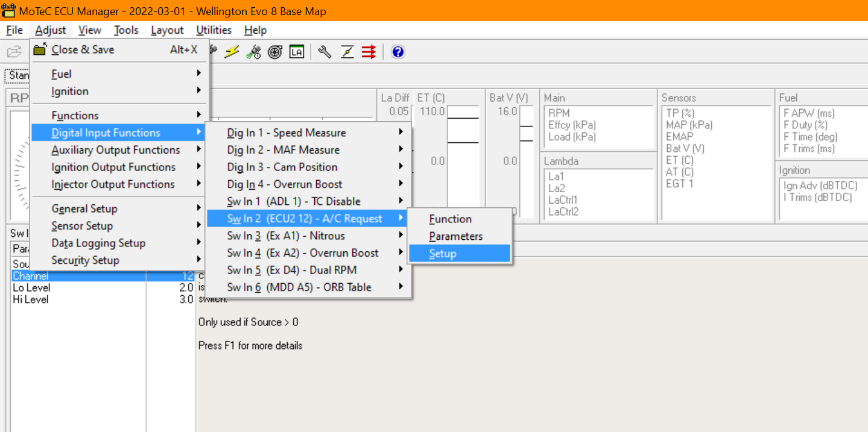
Task: Click Load (kPa) in Main panel
Action: (572, 137)
